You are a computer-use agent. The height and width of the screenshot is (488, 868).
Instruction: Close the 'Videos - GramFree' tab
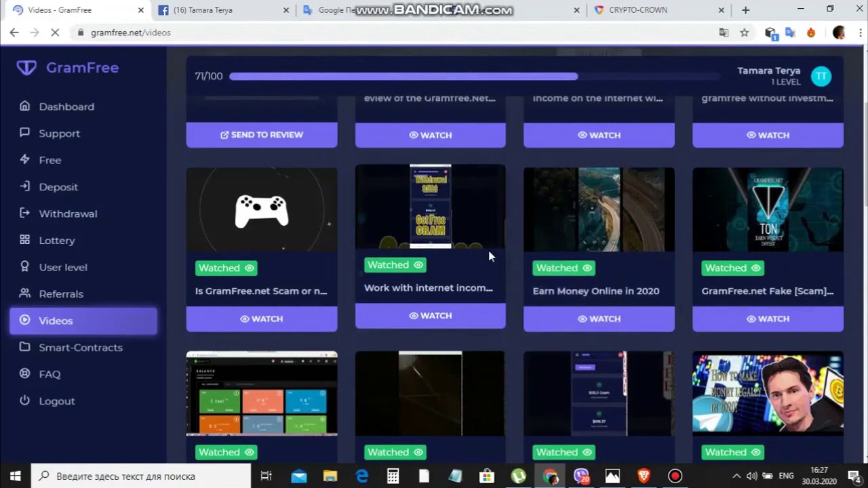[141, 10]
